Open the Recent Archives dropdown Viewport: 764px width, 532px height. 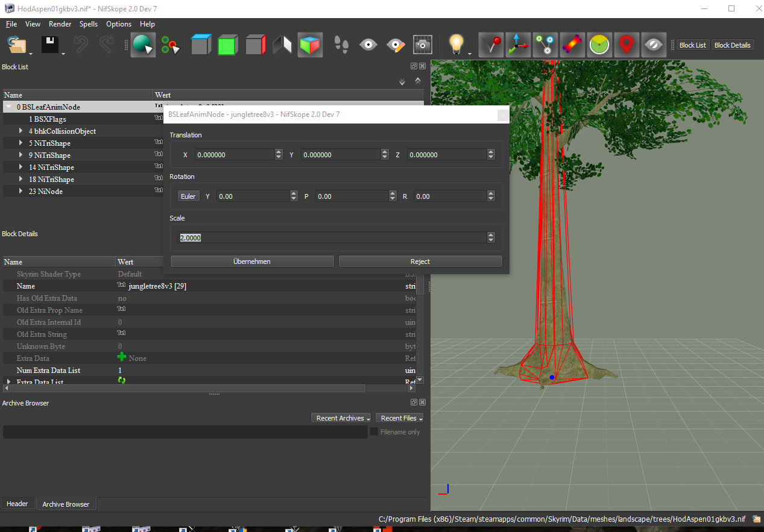[x=341, y=418]
